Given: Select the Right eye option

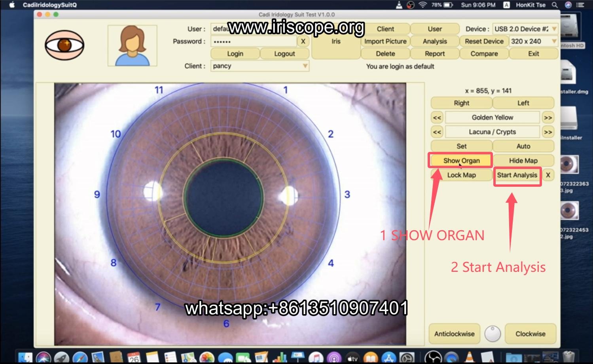Looking at the screenshot, I should pyautogui.click(x=461, y=103).
